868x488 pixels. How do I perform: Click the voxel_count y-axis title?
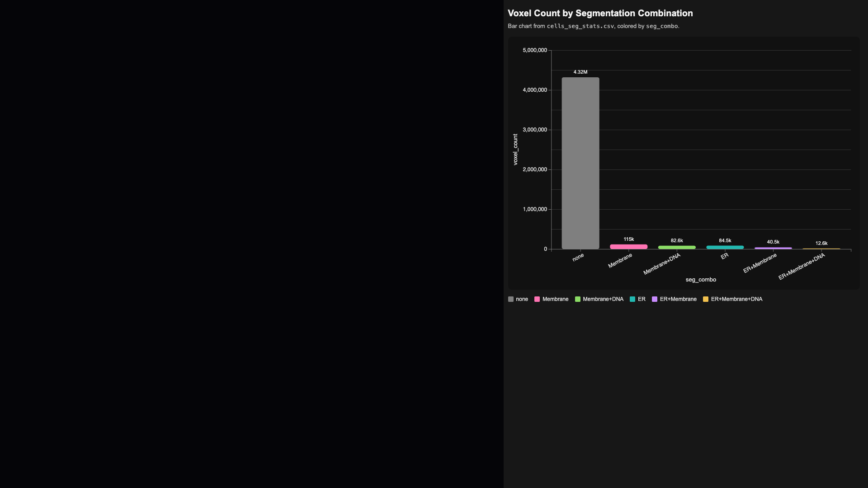[x=515, y=150]
